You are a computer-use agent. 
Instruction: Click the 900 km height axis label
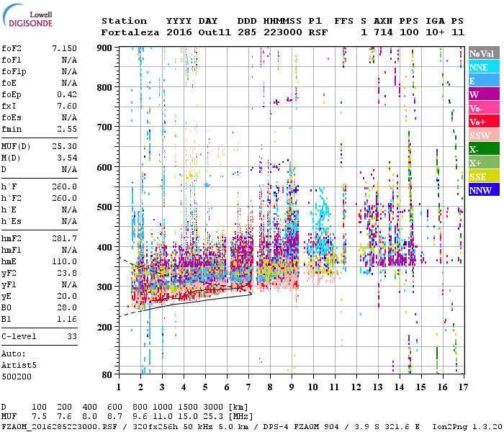pos(104,48)
